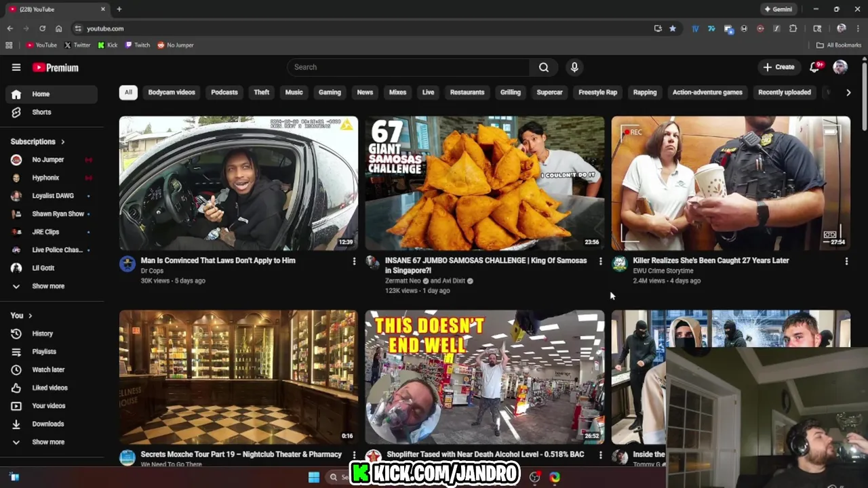Open more options for Killer Realizes video

point(846,261)
